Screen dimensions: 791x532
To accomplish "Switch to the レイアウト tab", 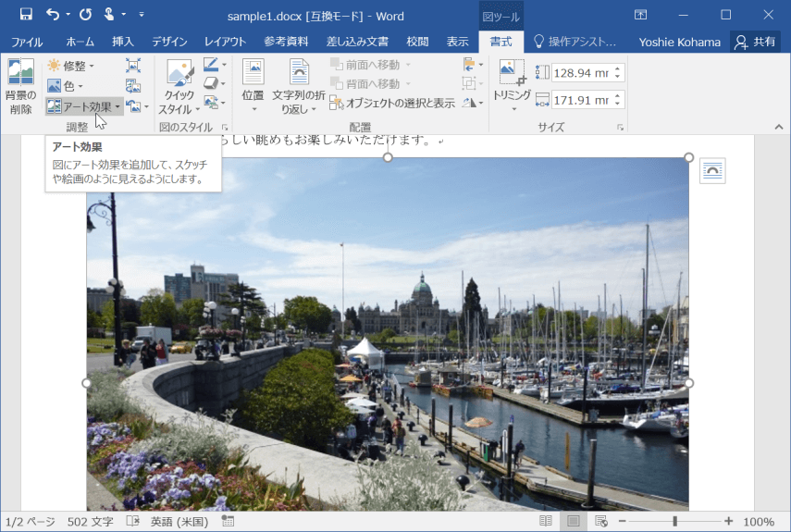I will click(225, 42).
